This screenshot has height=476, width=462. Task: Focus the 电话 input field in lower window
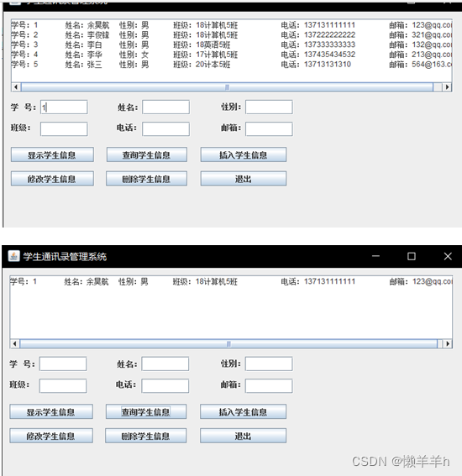165,385
